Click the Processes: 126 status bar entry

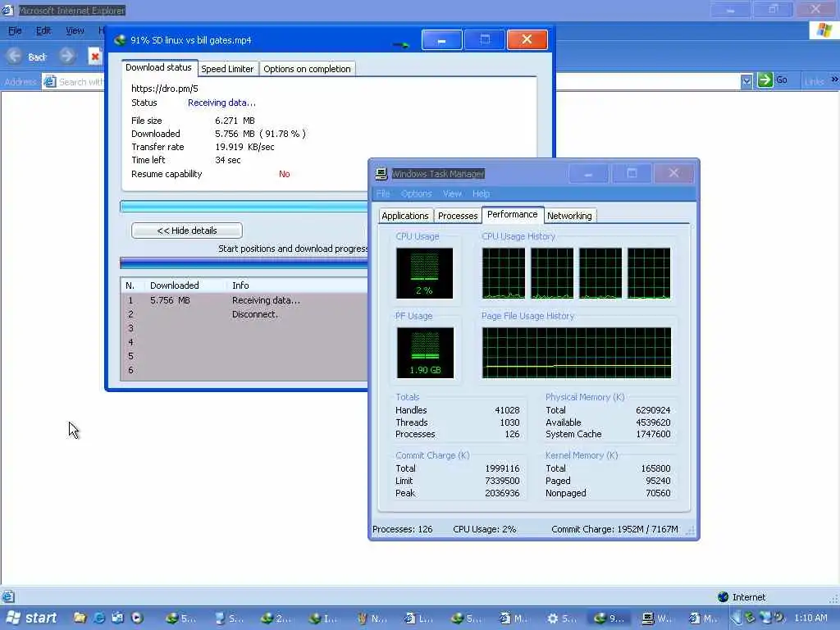click(x=402, y=529)
